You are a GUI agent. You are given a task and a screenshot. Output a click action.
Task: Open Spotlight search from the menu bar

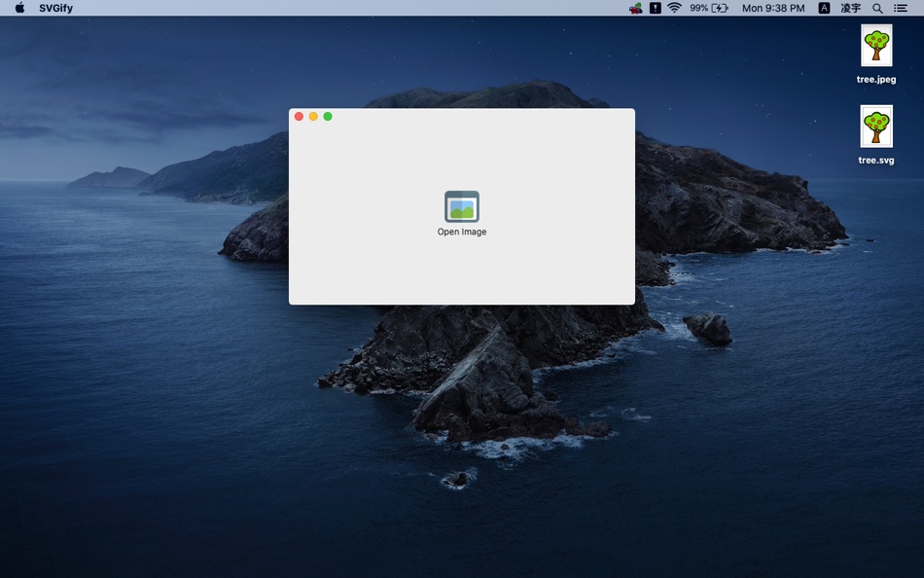pyautogui.click(x=877, y=8)
